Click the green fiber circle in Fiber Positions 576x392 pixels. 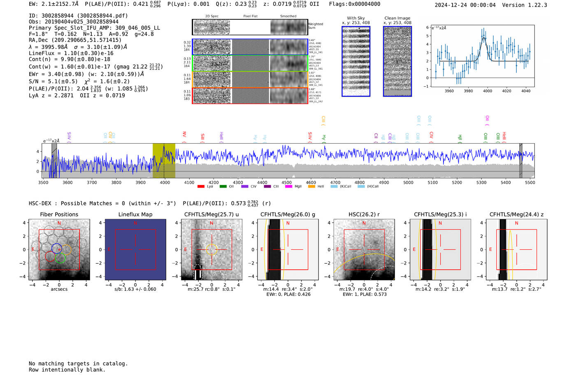60,258
